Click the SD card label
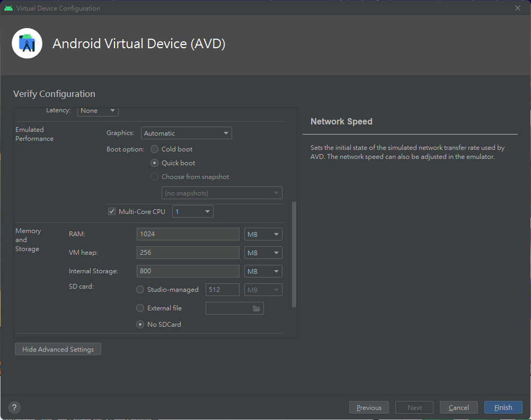Viewport: 531px width, 420px height. pos(81,287)
